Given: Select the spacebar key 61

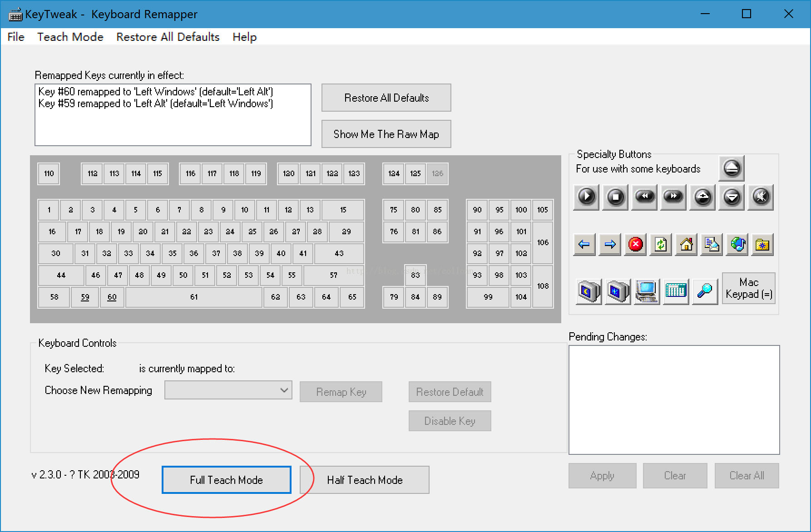Looking at the screenshot, I should click(194, 297).
